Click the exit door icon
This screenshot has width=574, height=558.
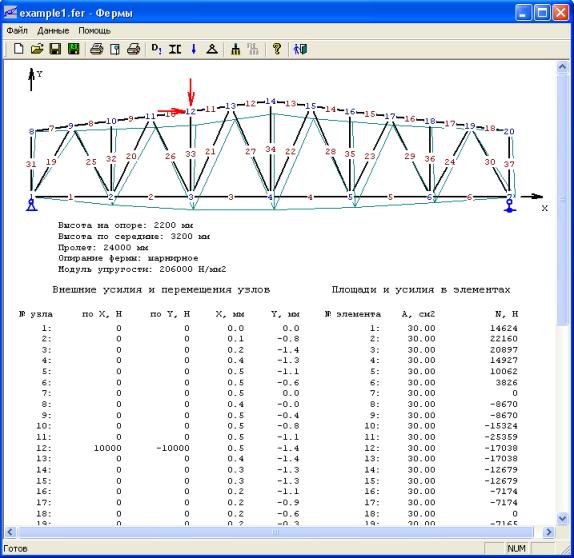coord(300,49)
